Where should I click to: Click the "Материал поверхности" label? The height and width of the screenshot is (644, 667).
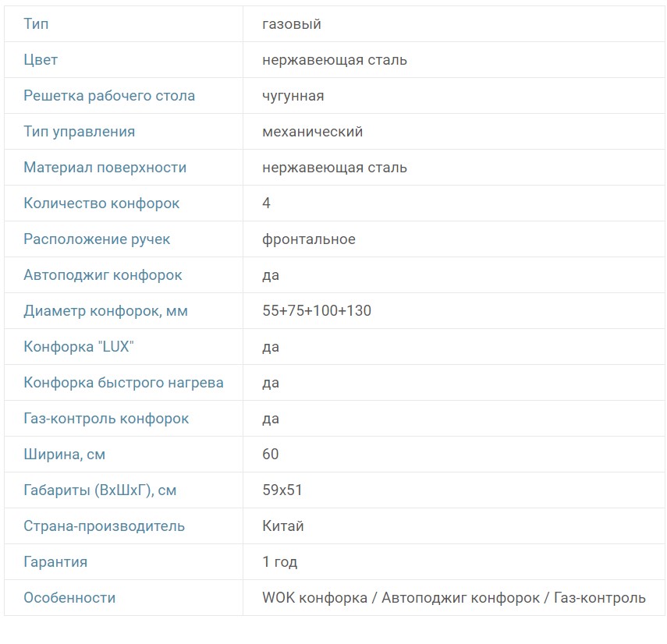(105, 168)
